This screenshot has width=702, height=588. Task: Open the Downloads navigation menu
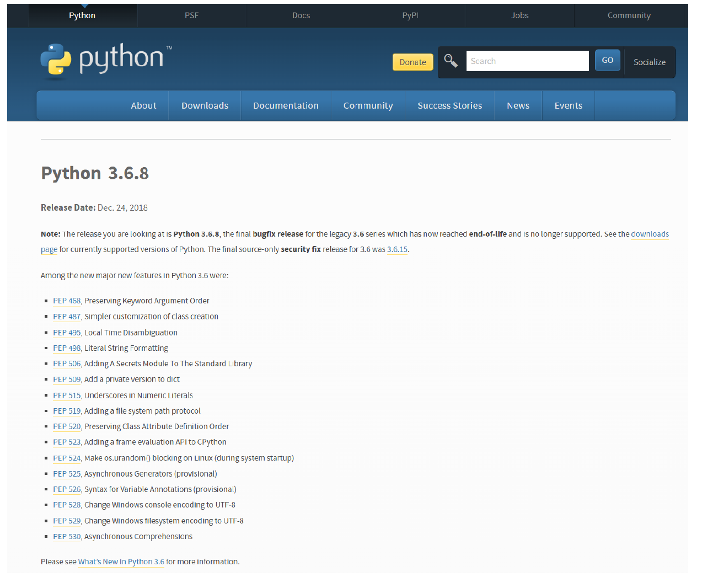pos(205,105)
